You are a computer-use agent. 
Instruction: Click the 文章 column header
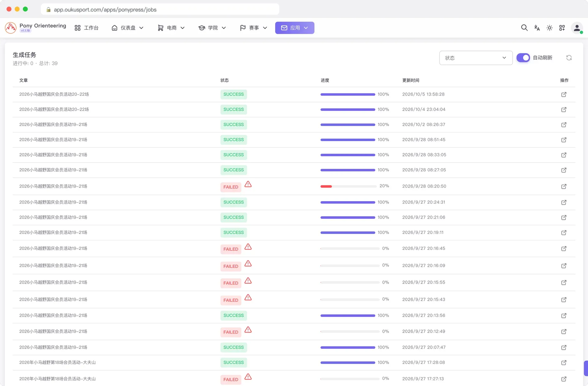24,80
